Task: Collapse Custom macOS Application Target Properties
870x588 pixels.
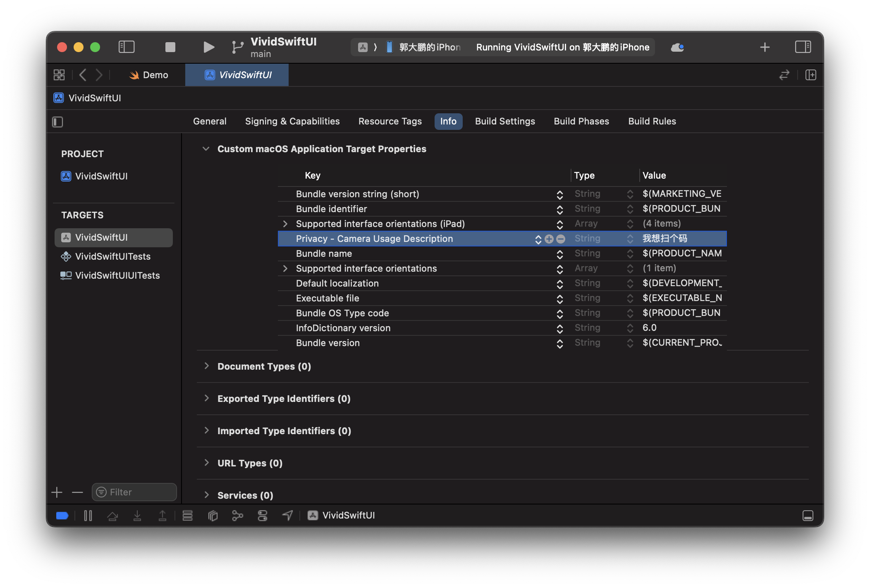Action: tap(206, 149)
